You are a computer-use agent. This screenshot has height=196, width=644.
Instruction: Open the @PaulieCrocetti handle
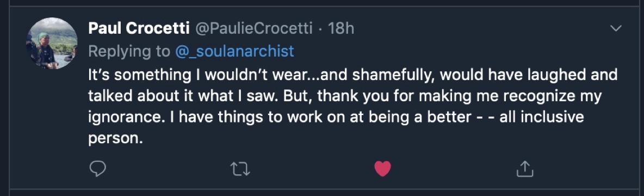(x=253, y=28)
